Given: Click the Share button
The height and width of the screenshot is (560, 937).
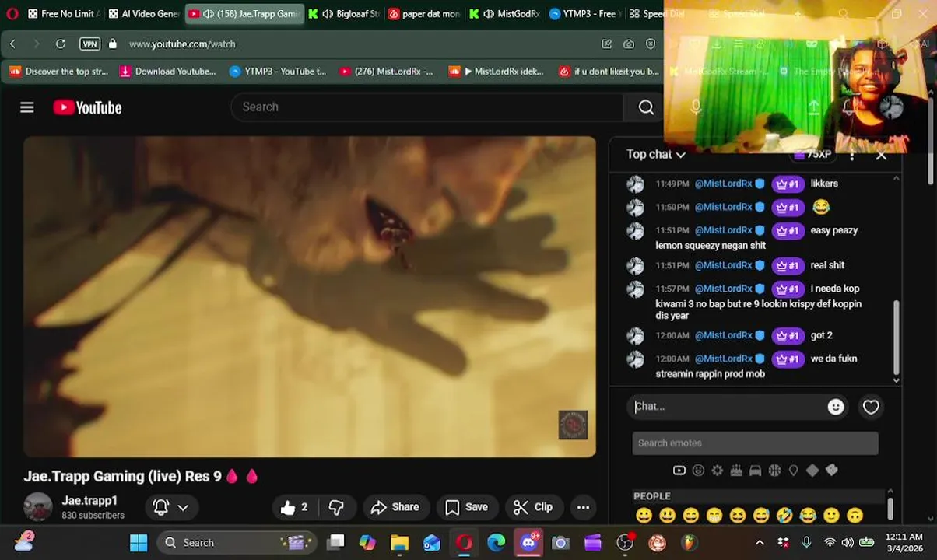Looking at the screenshot, I should click(x=395, y=507).
